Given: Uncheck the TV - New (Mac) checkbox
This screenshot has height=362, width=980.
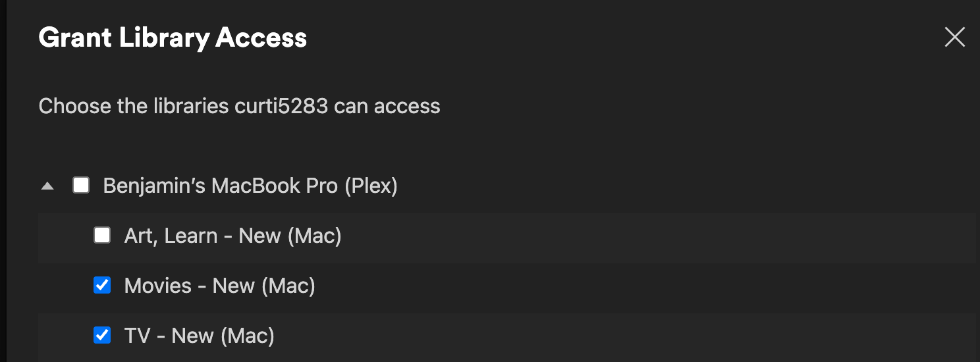Looking at the screenshot, I should pyautogui.click(x=102, y=335).
